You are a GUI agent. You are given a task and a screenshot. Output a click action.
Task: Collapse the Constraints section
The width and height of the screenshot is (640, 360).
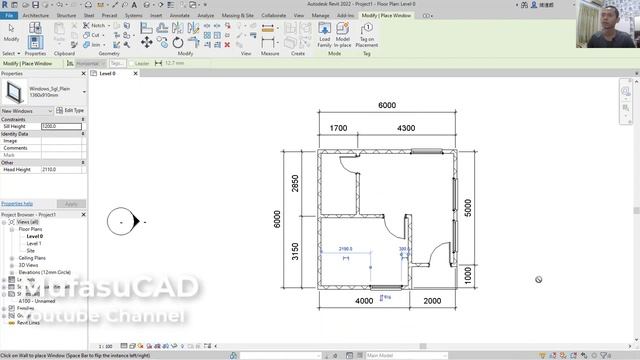pyautogui.click(x=83, y=120)
